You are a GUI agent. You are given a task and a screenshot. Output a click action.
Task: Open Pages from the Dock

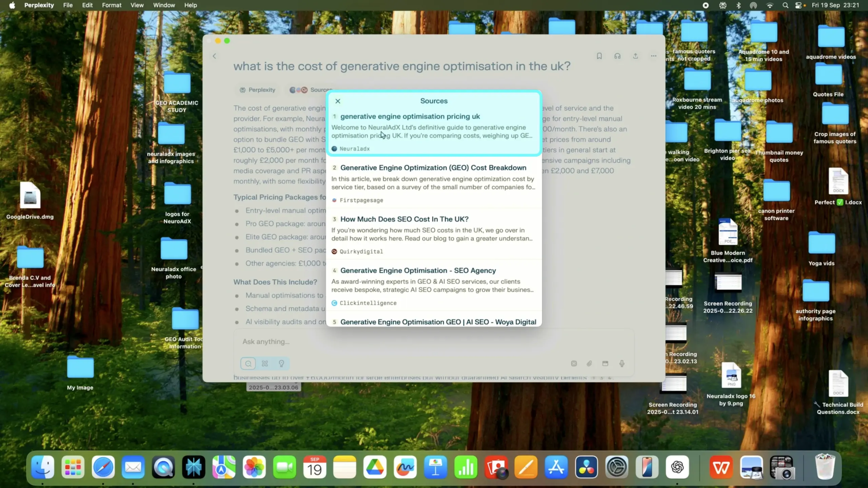pos(526,467)
